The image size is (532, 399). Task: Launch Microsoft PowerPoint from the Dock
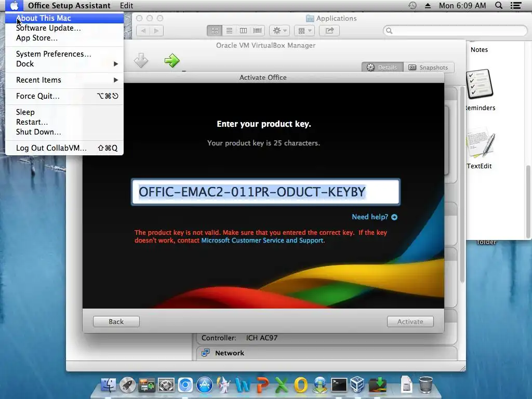click(262, 385)
